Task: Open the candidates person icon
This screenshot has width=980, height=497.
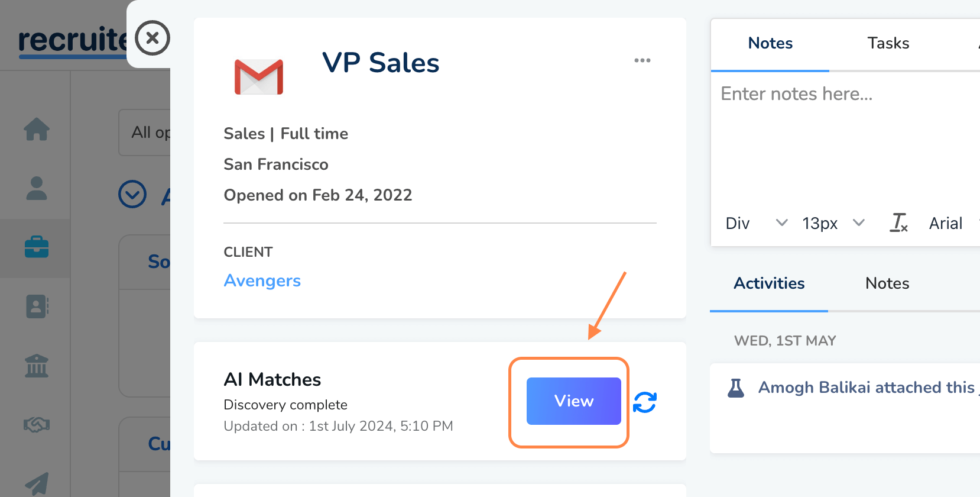Action: pos(36,188)
